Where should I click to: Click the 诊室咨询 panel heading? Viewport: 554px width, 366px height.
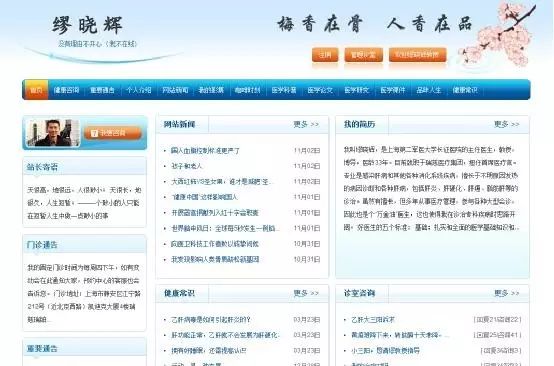359,293
